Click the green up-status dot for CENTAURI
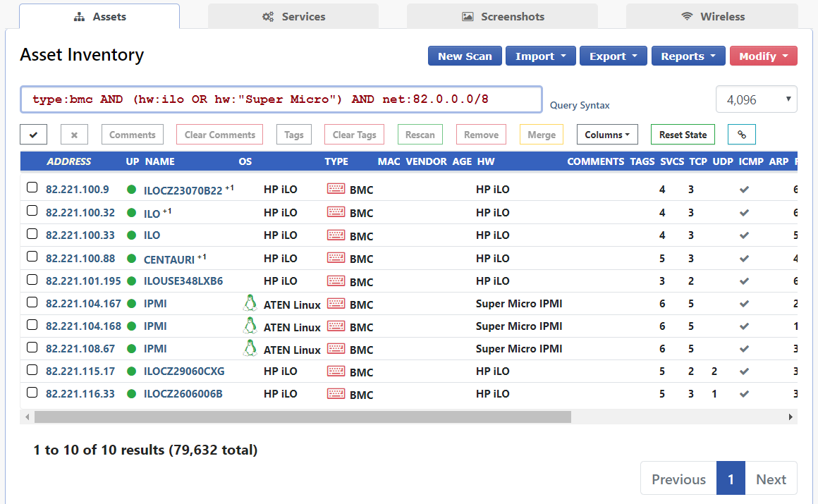This screenshot has height=504, width=818. [x=131, y=258]
